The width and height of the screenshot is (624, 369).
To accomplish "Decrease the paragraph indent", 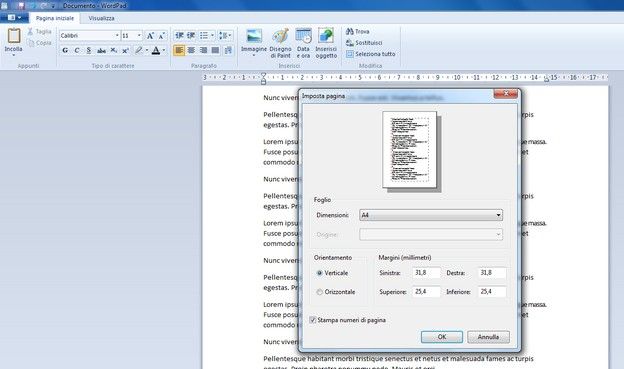I will pyautogui.click(x=179, y=35).
